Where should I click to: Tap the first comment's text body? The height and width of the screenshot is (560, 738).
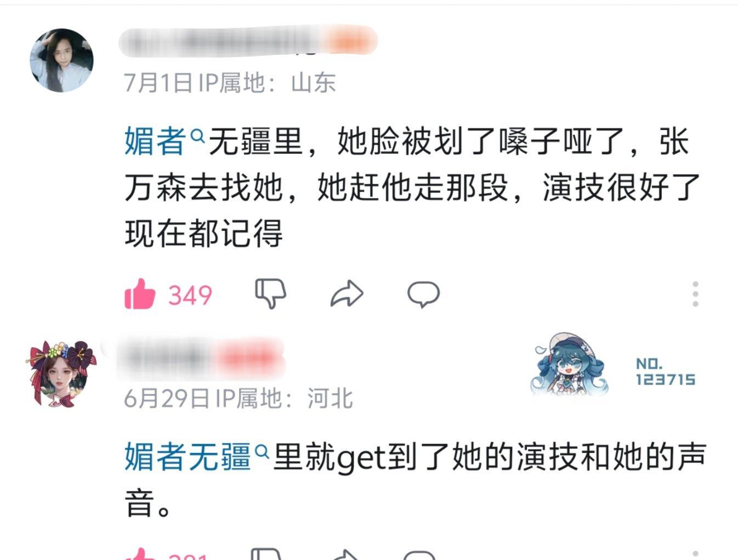(413, 188)
